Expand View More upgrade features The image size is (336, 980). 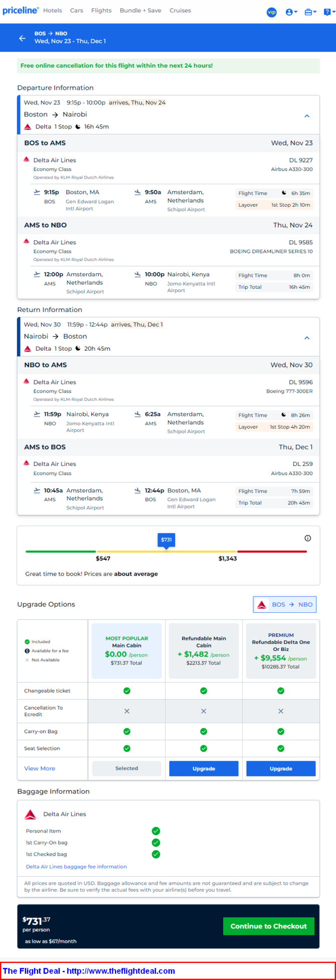pos(40,768)
